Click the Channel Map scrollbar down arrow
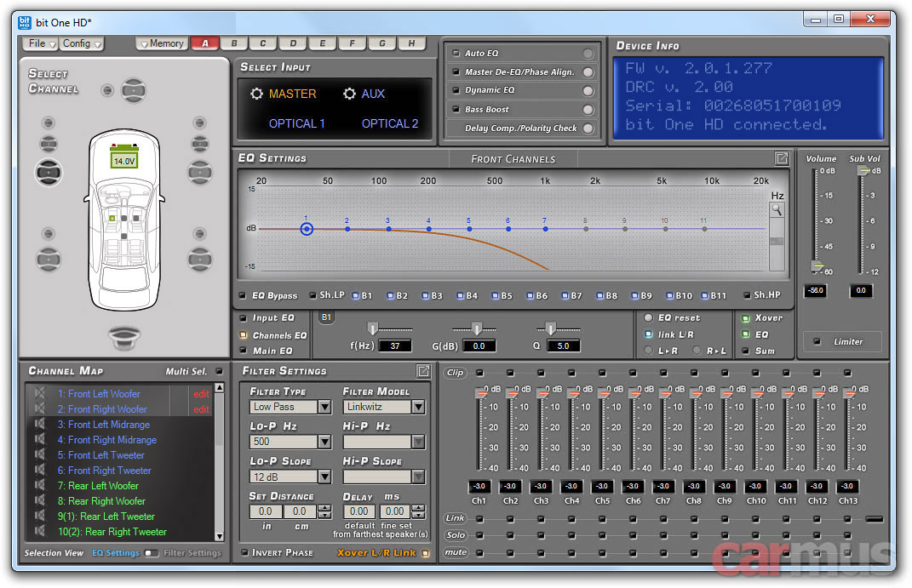This screenshot has height=588, width=912. click(220, 536)
